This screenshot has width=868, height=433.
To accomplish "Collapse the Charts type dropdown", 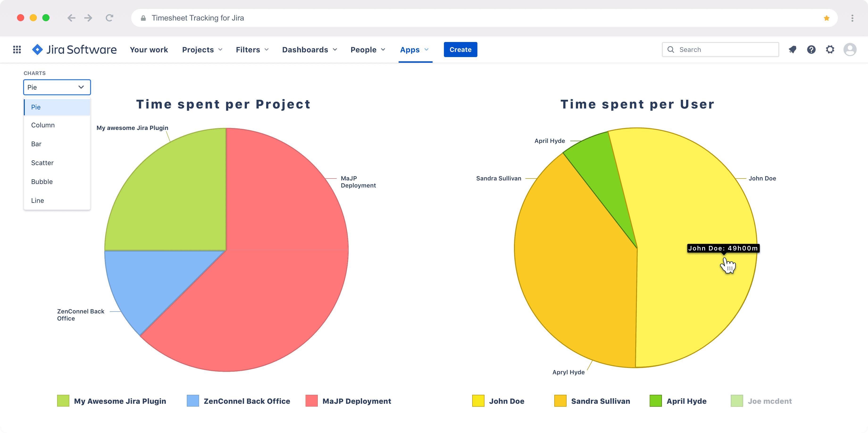I will coord(57,87).
